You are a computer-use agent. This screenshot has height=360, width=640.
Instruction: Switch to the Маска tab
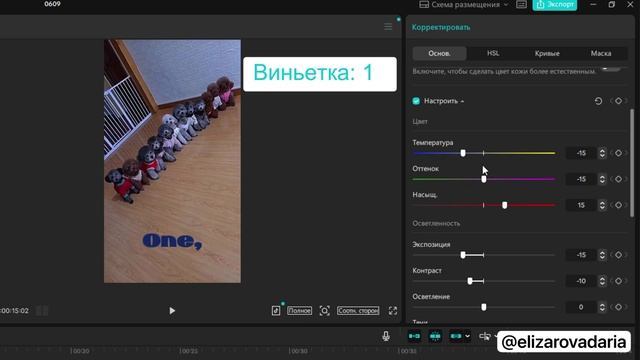click(601, 53)
